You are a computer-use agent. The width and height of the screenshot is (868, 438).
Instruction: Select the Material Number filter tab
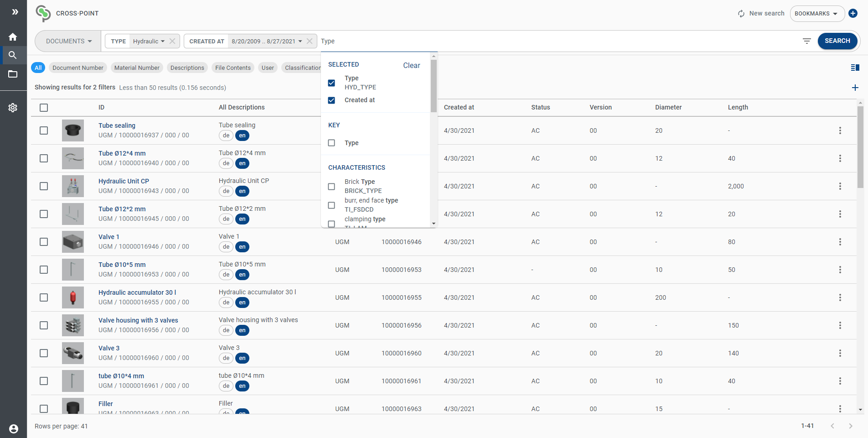[x=137, y=68]
